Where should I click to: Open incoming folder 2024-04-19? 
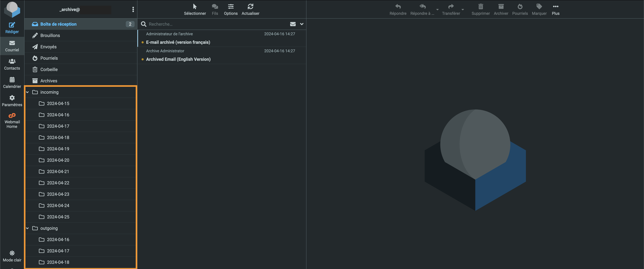coord(81,149)
